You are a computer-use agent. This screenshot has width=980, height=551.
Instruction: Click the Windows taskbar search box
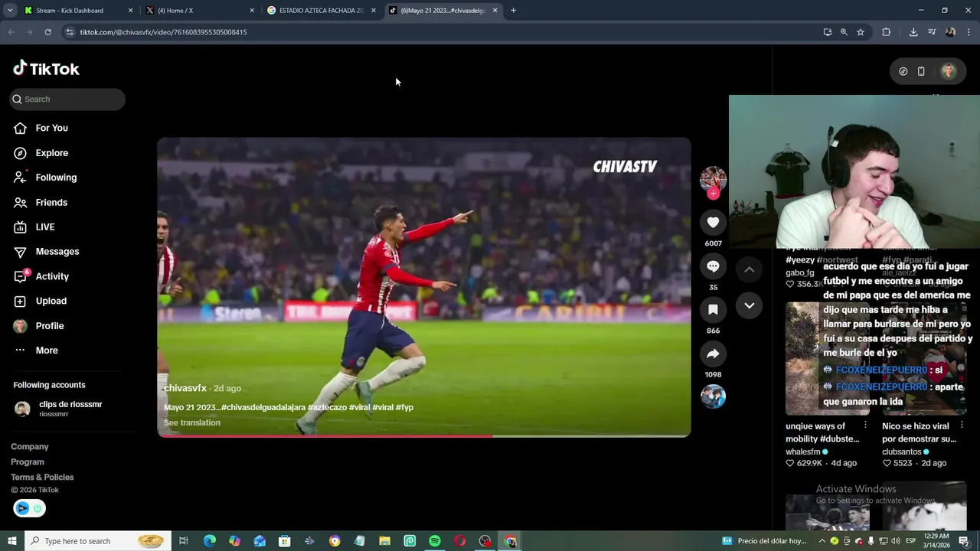[x=96, y=541]
